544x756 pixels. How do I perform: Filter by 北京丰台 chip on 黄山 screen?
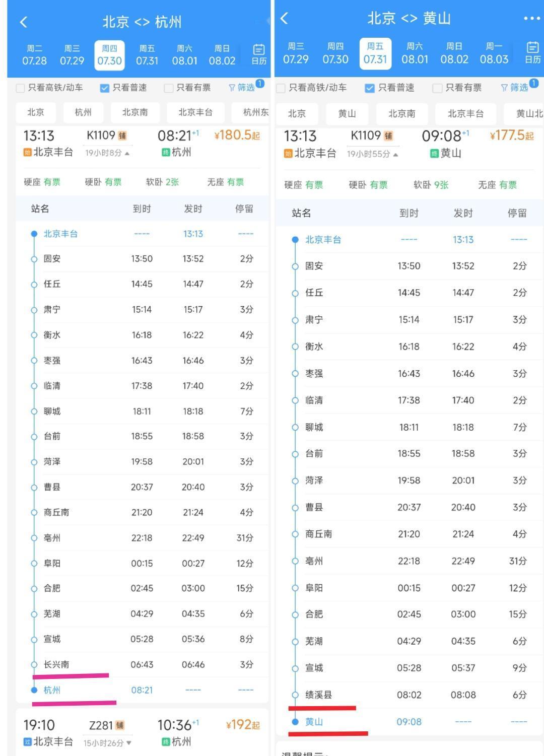coord(466,114)
